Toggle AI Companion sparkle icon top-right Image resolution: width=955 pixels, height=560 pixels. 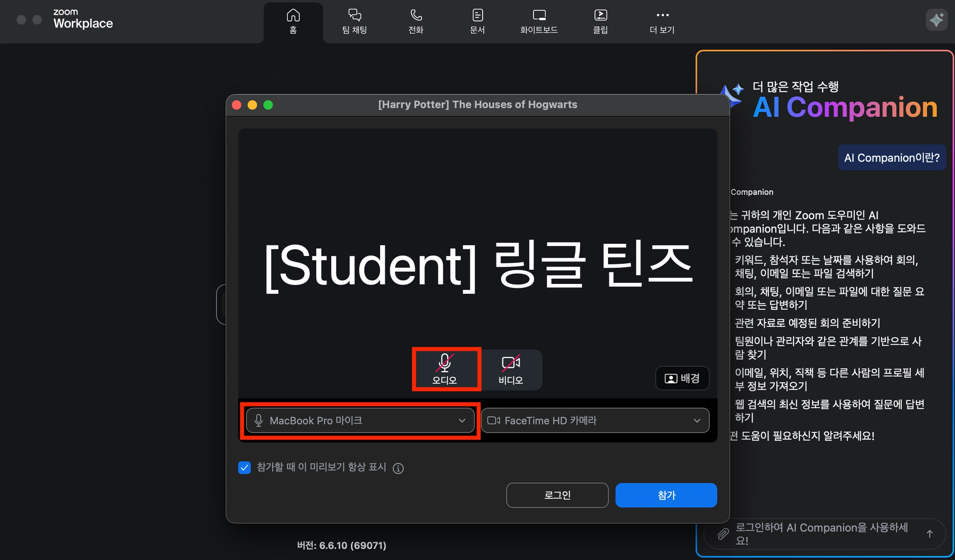pyautogui.click(x=936, y=20)
